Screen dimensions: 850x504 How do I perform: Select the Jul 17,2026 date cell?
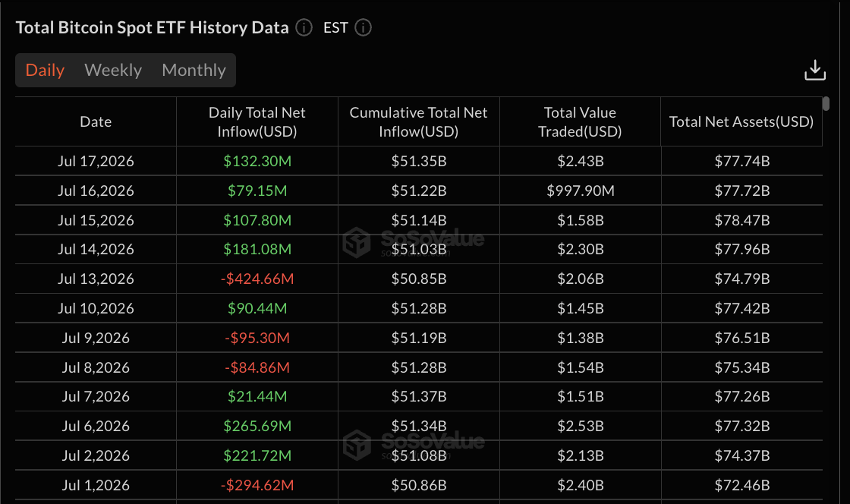coord(96,161)
